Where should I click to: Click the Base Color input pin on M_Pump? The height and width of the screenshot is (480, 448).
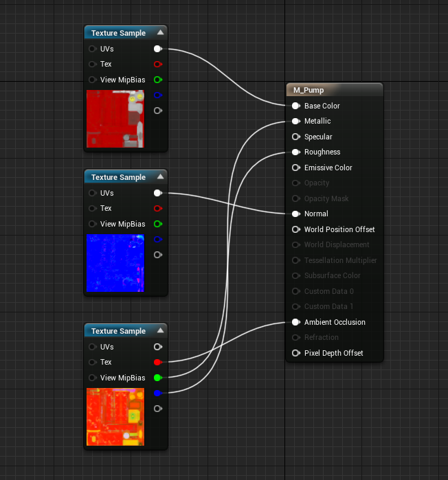296,106
